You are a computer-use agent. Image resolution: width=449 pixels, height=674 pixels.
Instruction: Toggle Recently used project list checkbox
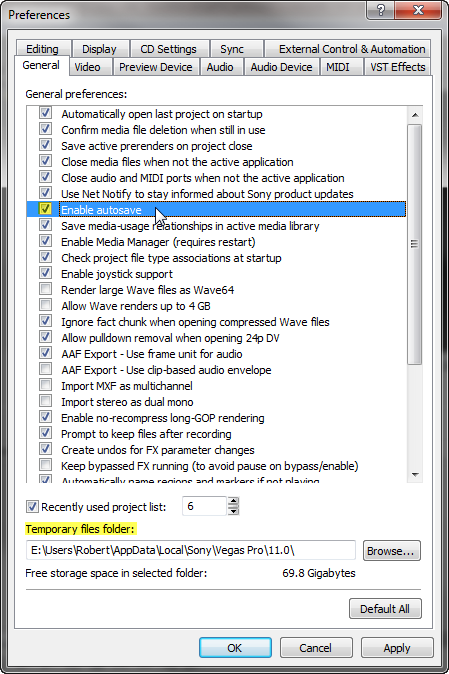32,506
